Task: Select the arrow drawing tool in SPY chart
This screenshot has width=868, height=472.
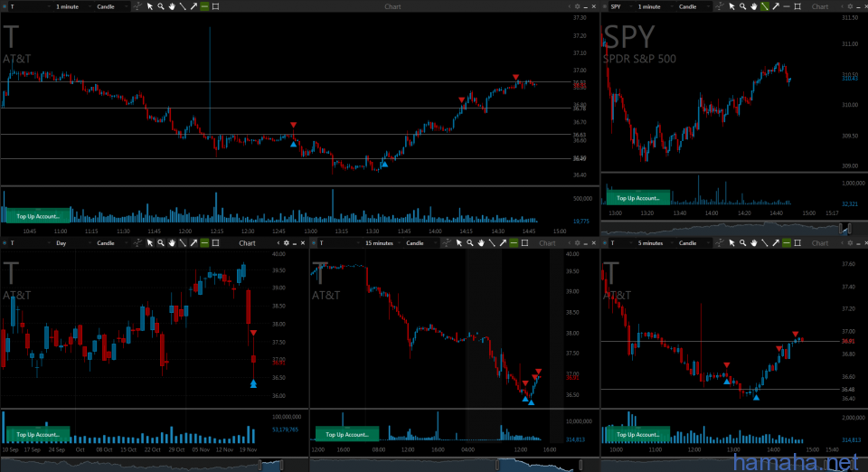Action: 776,6
